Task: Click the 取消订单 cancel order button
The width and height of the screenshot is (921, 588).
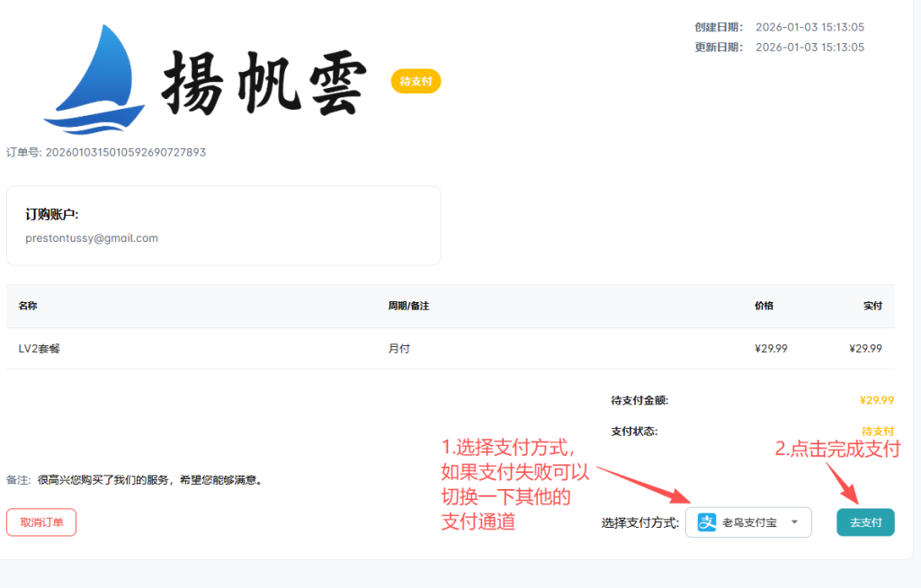Action: pyautogui.click(x=41, y=522)
